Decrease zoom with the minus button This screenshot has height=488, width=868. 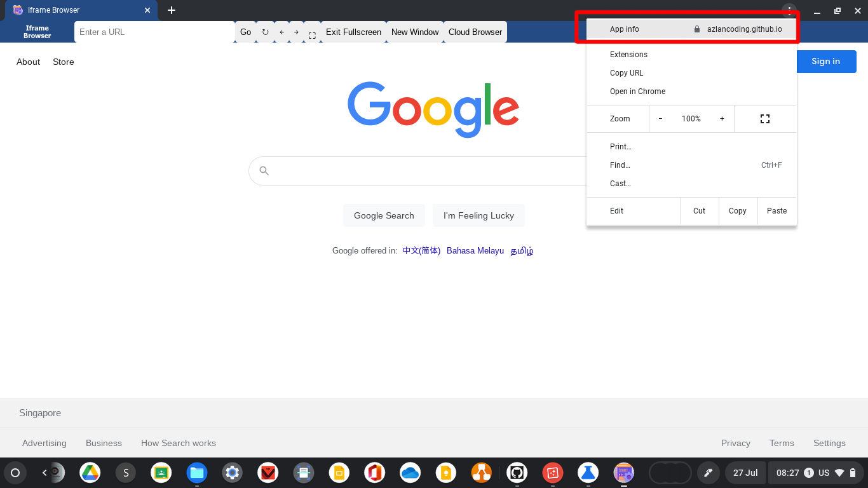coord(660,119)
